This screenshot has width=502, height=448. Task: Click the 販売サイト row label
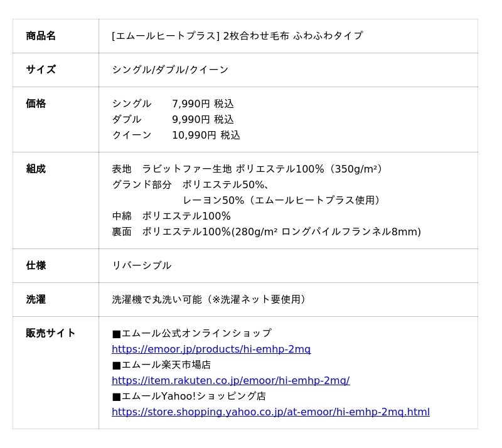pos(51,333)
